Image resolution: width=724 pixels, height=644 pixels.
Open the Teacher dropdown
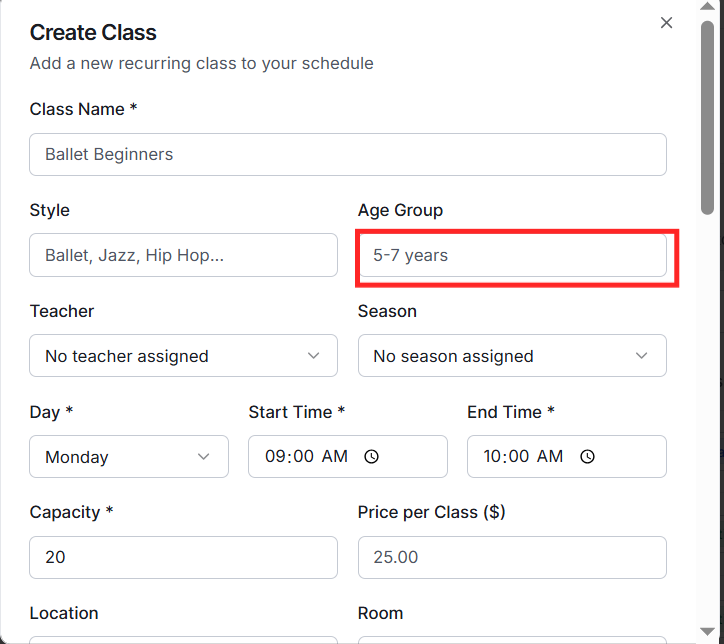click(184, 356)
